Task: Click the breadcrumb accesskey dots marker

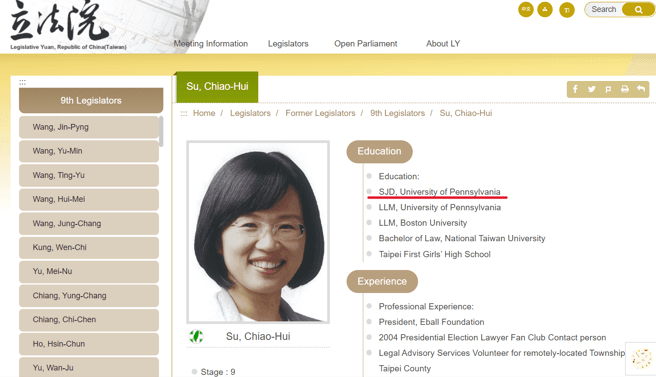Action: (184, 113)
